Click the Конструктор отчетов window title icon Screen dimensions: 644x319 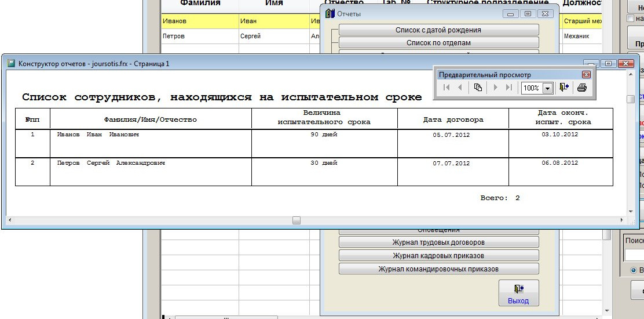click(x=12, y=64)
